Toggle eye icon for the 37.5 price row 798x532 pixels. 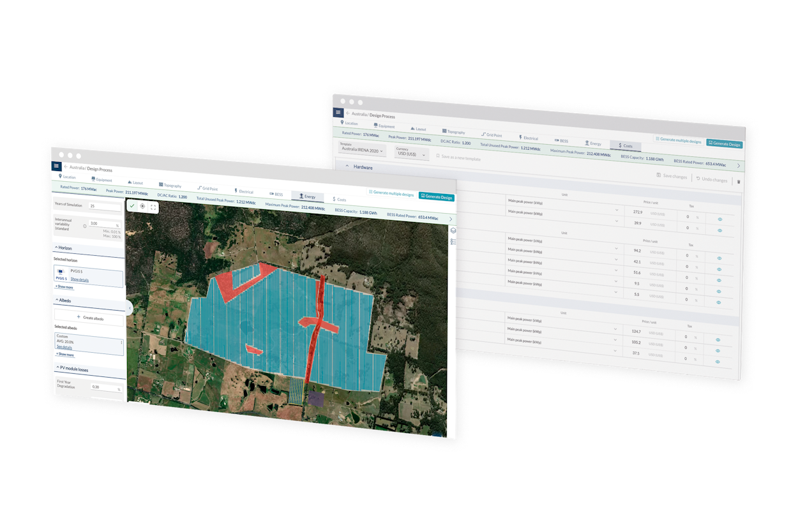[718, 362]
